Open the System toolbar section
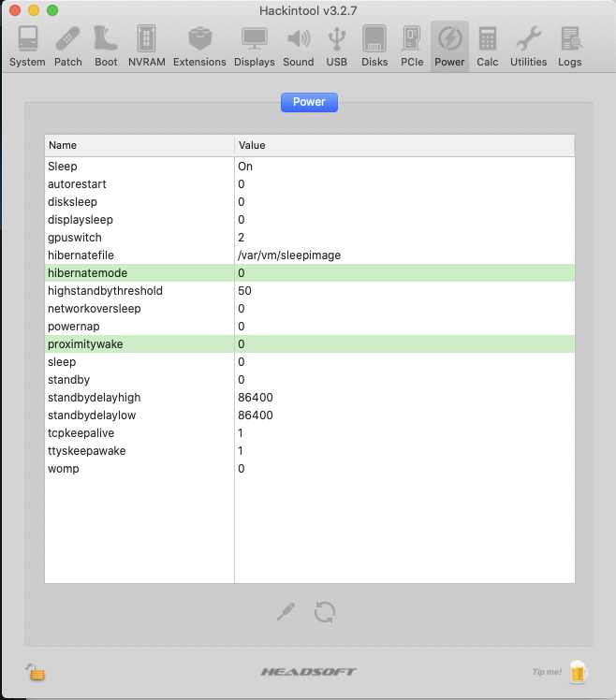Viewport: 616px width, 700px height. click(x=27, y=47)
